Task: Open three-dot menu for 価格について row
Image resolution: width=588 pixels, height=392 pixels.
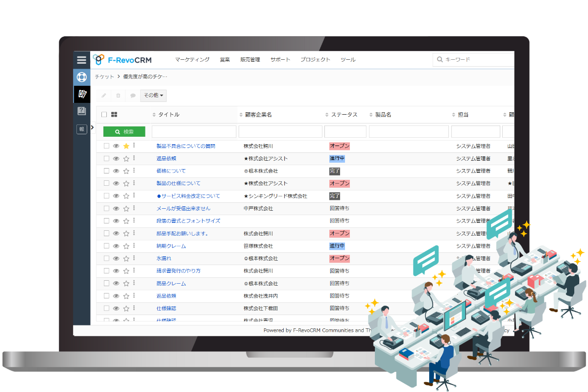Action: (x=134, y=171)
